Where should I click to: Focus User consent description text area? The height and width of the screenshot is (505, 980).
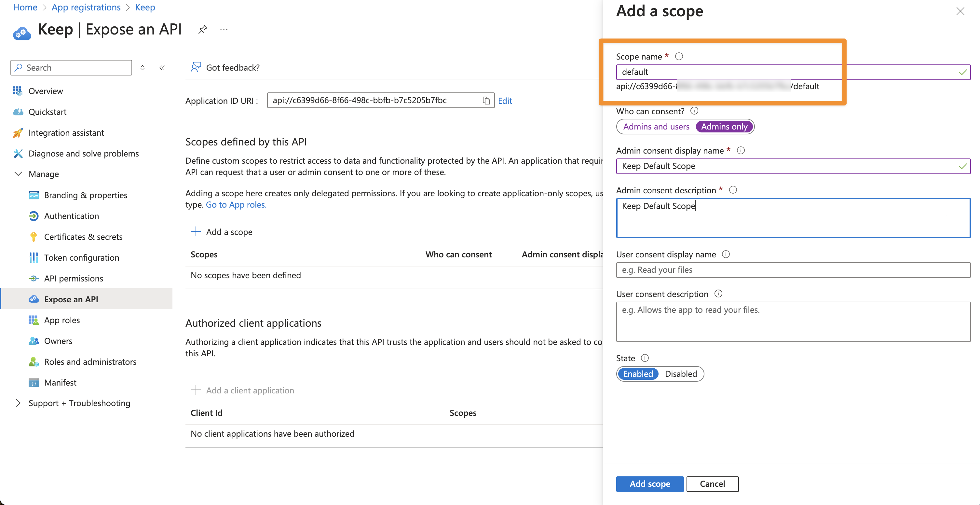click(x=793, y=321)
